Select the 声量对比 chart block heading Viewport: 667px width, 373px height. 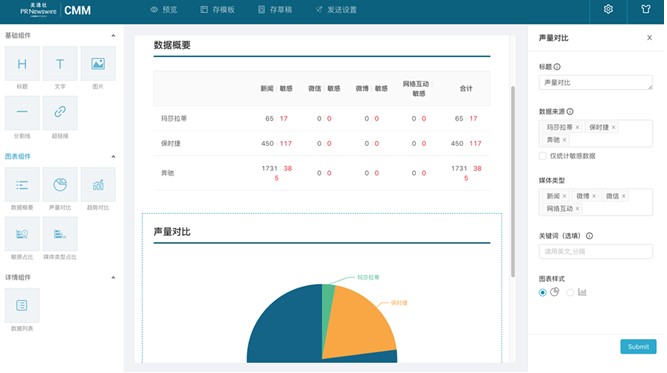(x=172, y=232)
